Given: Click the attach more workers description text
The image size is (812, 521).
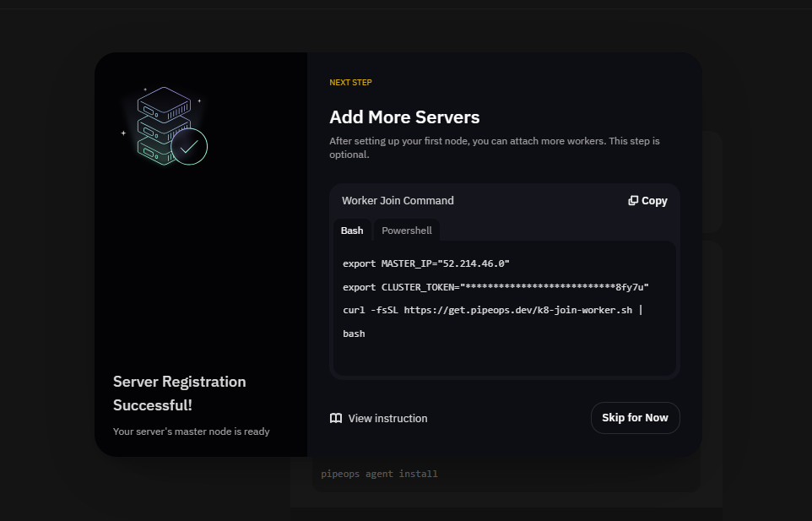Looking at the screenshot, I should click(494, 147).
